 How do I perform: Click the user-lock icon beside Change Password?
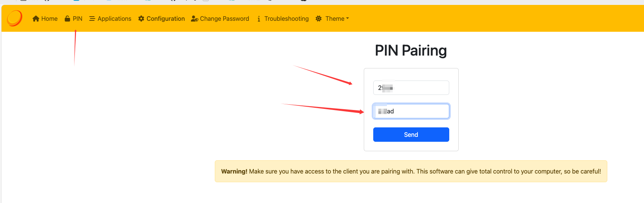195,19
